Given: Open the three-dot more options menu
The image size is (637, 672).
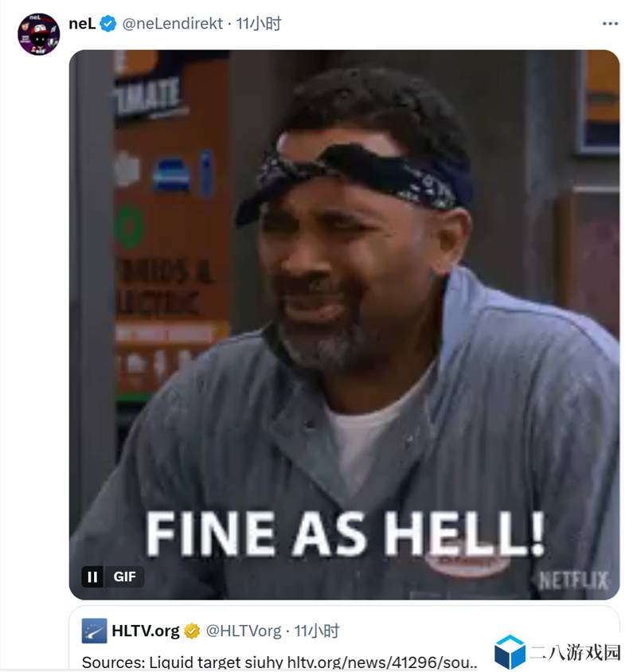Looking at the screenshot, I should tap(610, 24).
